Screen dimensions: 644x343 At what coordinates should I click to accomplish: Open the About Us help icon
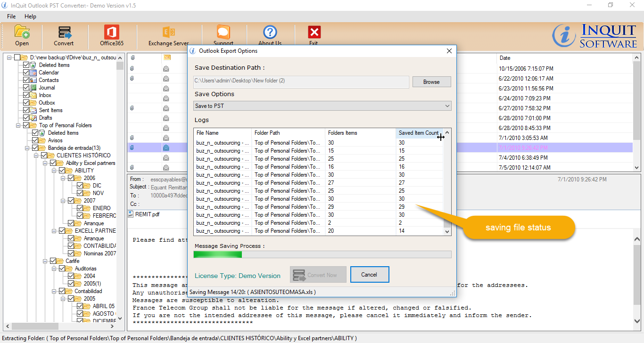[270, 32]
